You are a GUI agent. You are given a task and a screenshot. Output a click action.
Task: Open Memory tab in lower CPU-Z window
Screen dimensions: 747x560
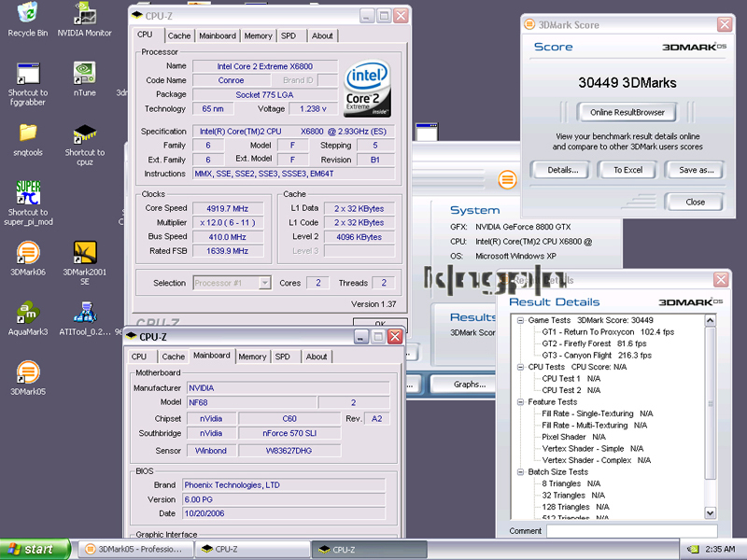[252, 357]
